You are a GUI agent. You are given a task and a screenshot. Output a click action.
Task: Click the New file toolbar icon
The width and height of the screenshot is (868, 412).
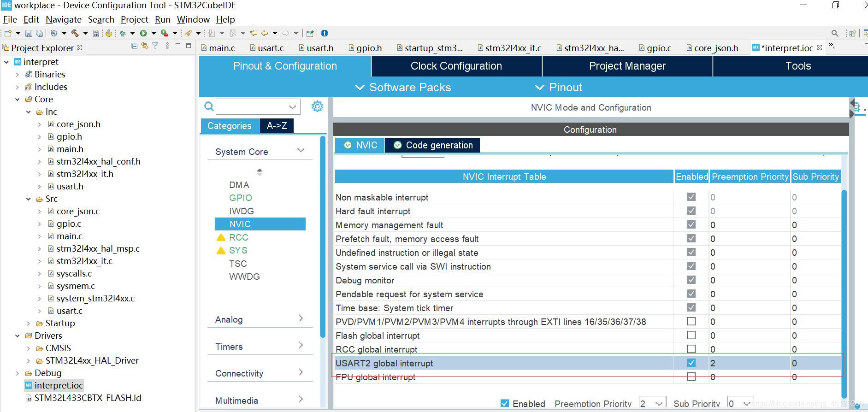8,33
